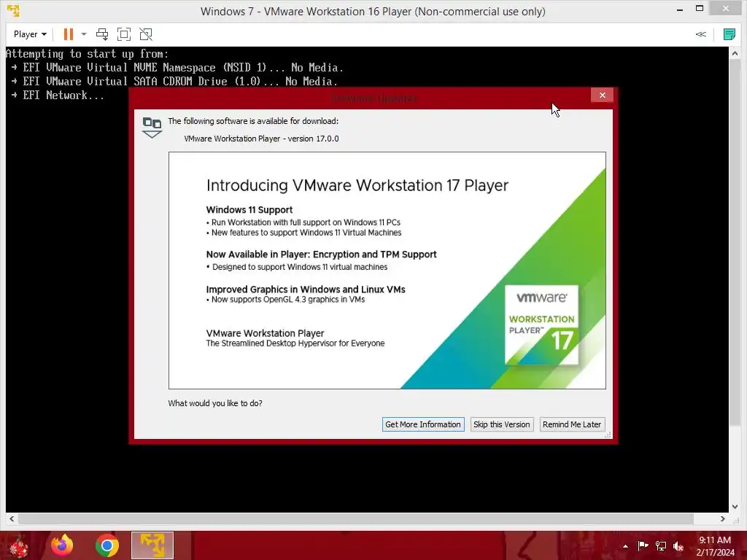Click the VMware Workstation Player 17 box image
The image size is (747, 560).
pos(542,325)
